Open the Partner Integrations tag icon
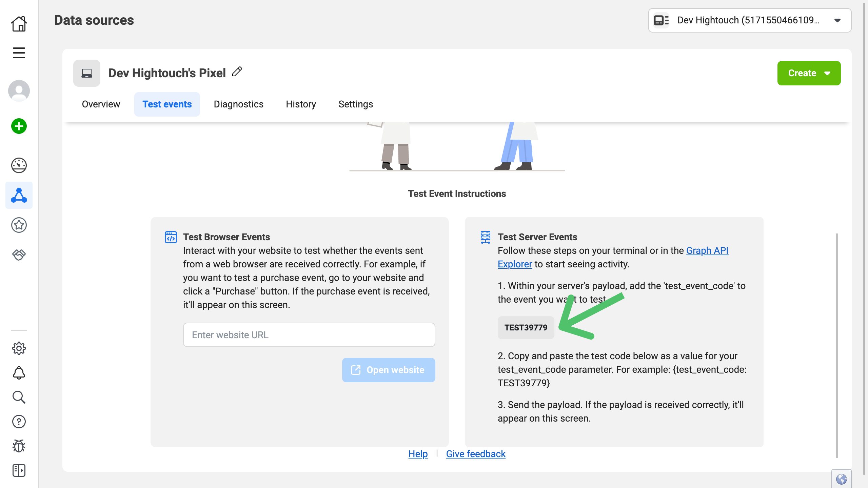Screen dimensions: 868x488 19,255
